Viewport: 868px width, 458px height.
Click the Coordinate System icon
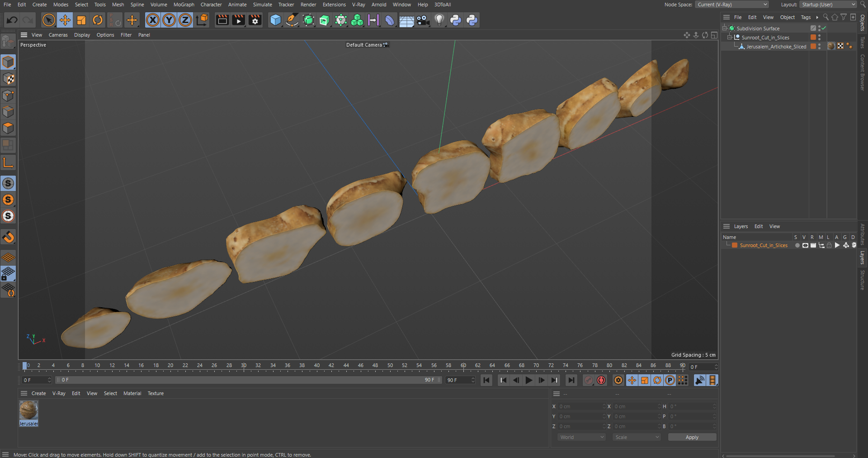[202, 20]
